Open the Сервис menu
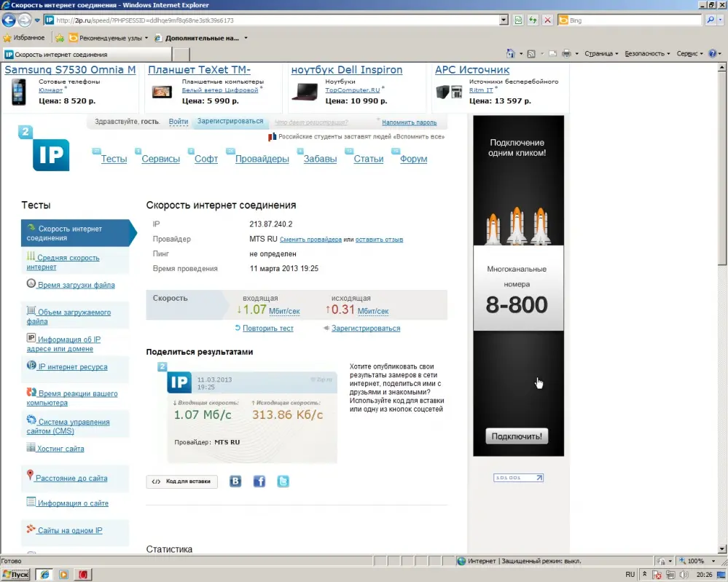The height and width of the screenshot is (582, 728). point(689,54)
